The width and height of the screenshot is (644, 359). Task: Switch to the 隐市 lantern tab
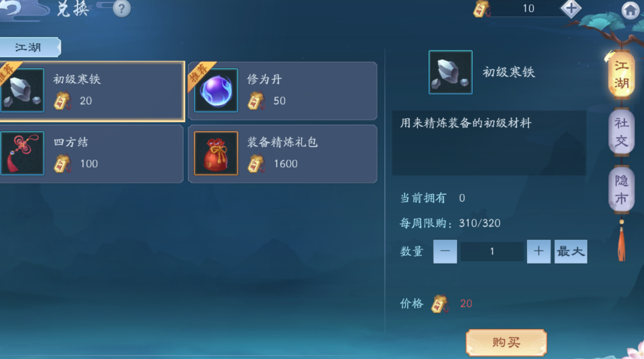click(621, 189)
